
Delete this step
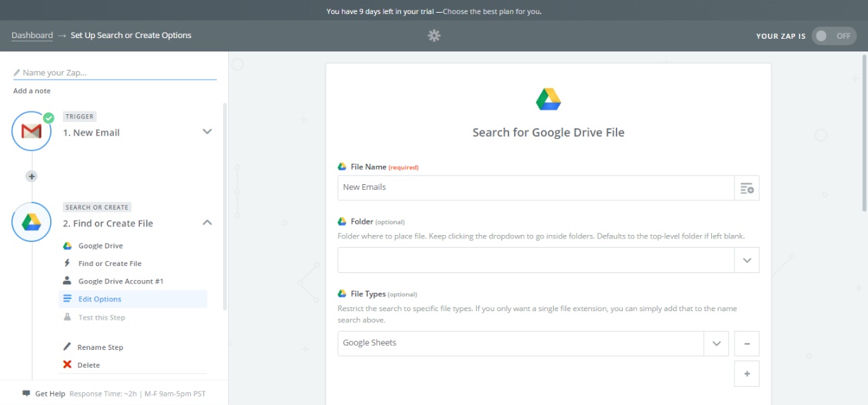click(88, 365)
